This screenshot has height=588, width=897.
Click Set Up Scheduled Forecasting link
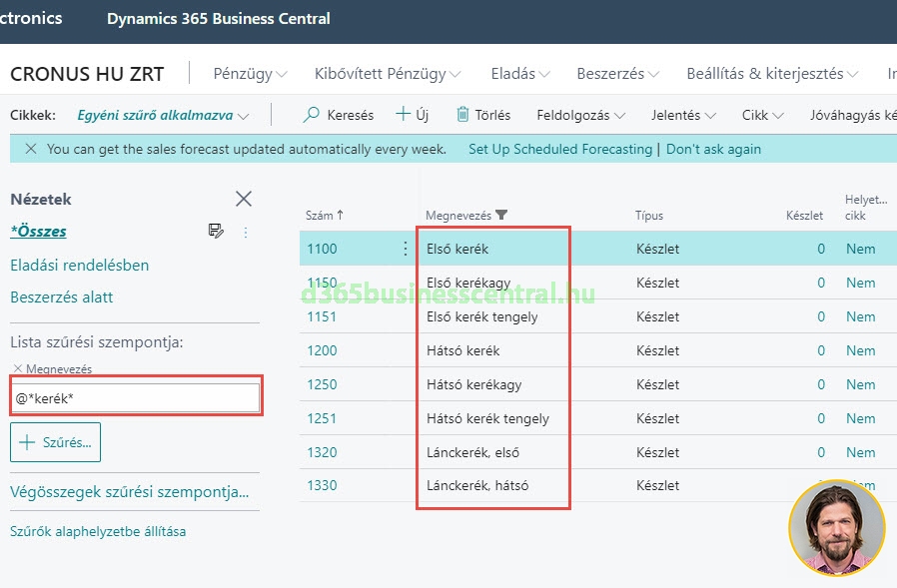click(559, 149)
